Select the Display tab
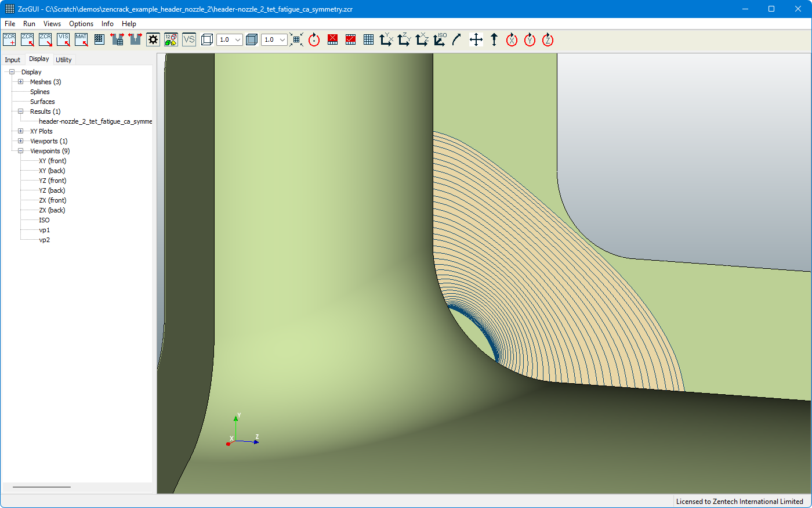The height and width of the screenshot is (508, 812). 39,59
